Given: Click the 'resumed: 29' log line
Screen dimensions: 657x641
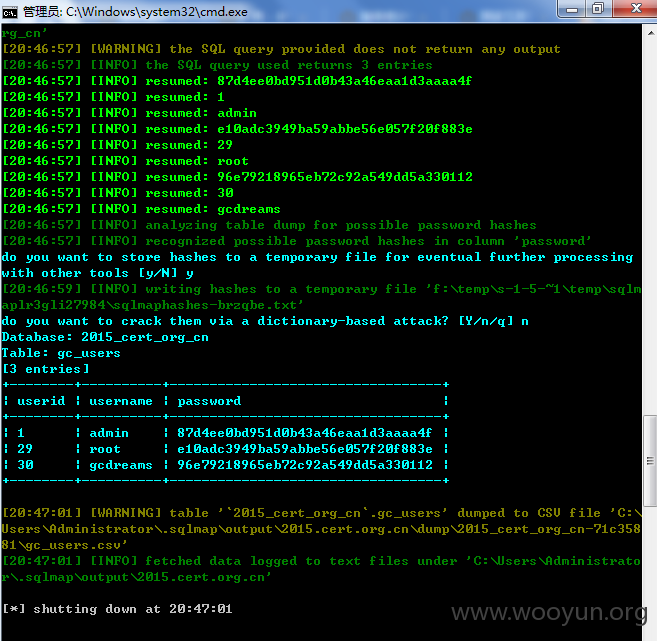Looking at the screenshot, I should tap(117, 145).
